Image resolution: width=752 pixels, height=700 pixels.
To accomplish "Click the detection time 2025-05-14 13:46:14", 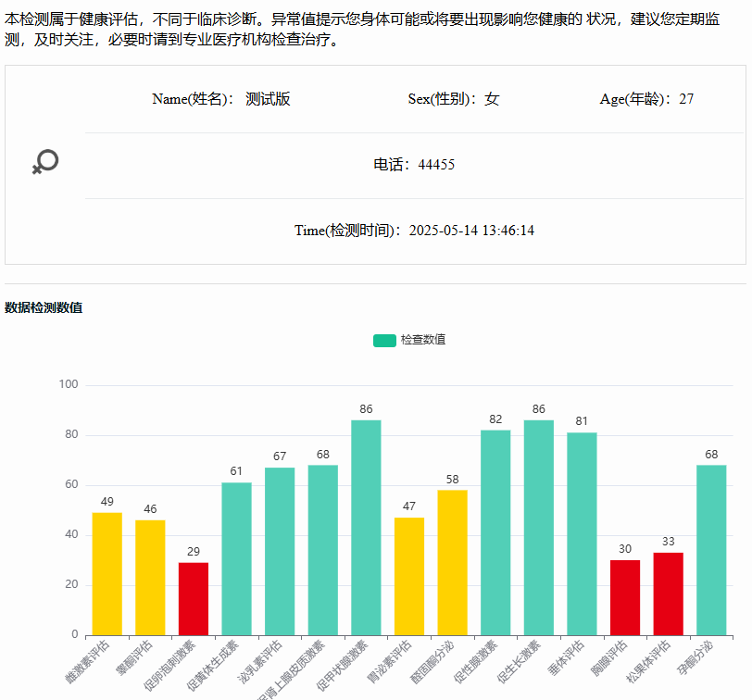I will [x=471, y=231].
